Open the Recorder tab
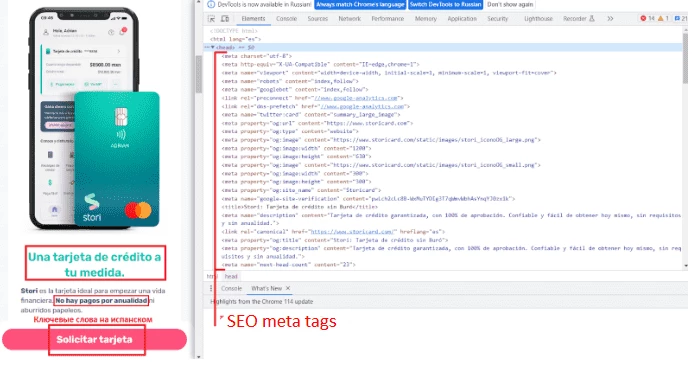 pos(578,19)
